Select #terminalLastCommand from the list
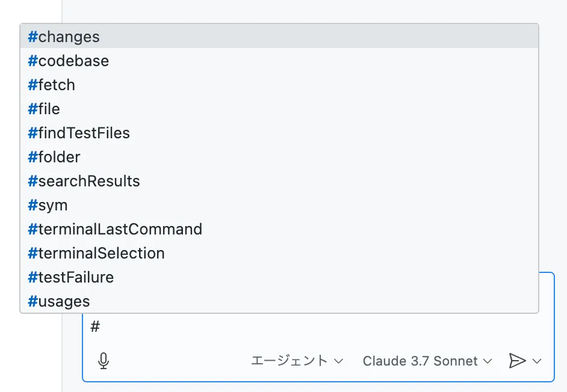 coord(114,229)
